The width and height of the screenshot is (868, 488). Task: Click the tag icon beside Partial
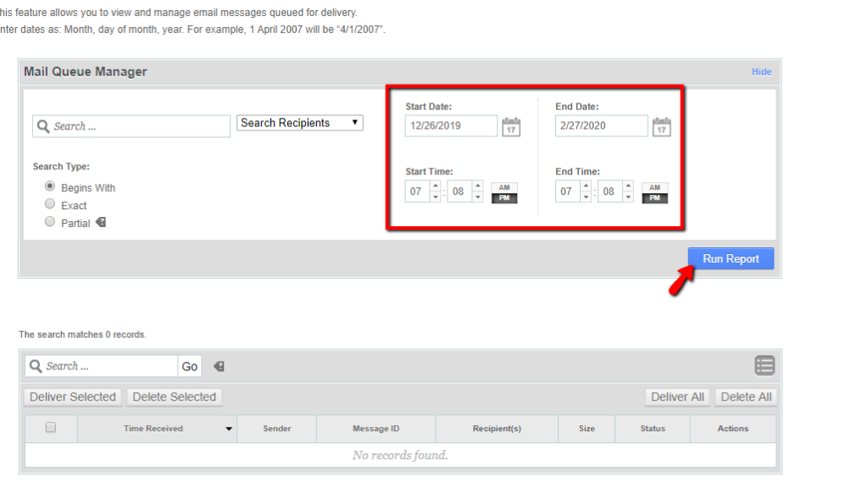tap(101, 223)
